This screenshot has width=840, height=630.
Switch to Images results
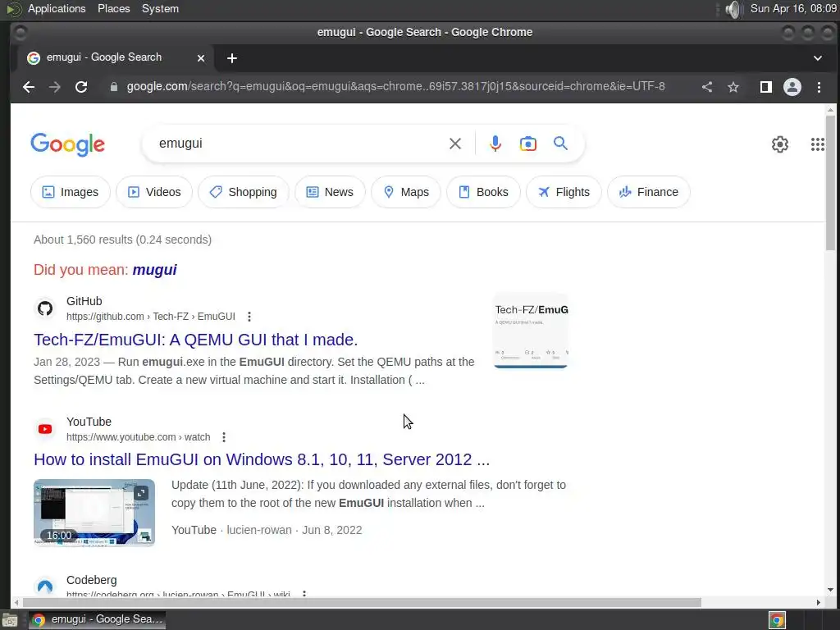[71, 192]
